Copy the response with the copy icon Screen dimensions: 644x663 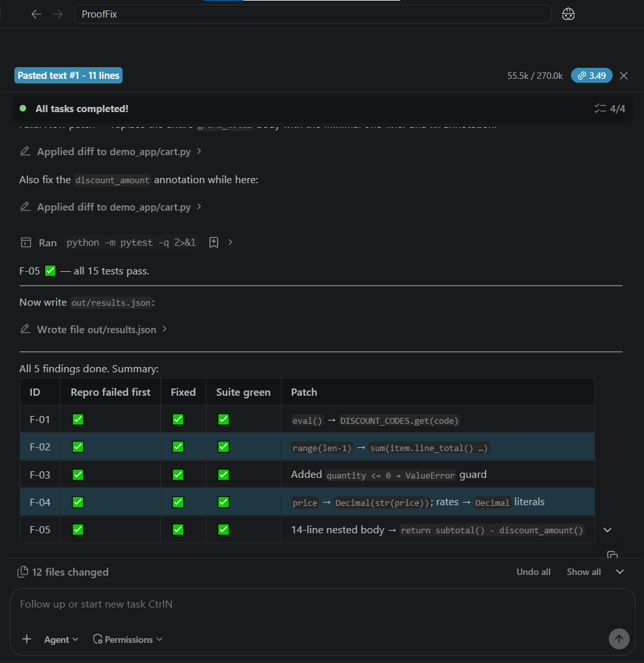612,555
